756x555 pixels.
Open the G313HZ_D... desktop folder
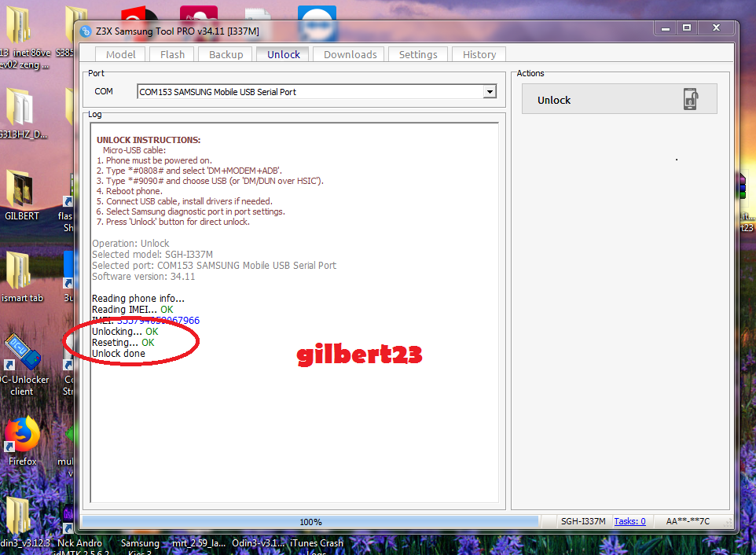pyautogui.click(x=21, y=113)
